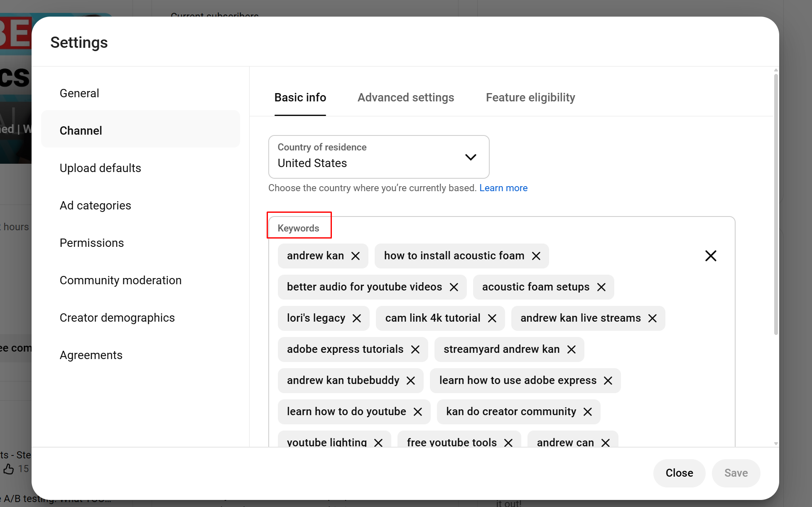The width and height of the screenshot is (812, 507).
Task: Remove 'cam link 4k tutorial' keyword
Action: [x=492, y=318]
